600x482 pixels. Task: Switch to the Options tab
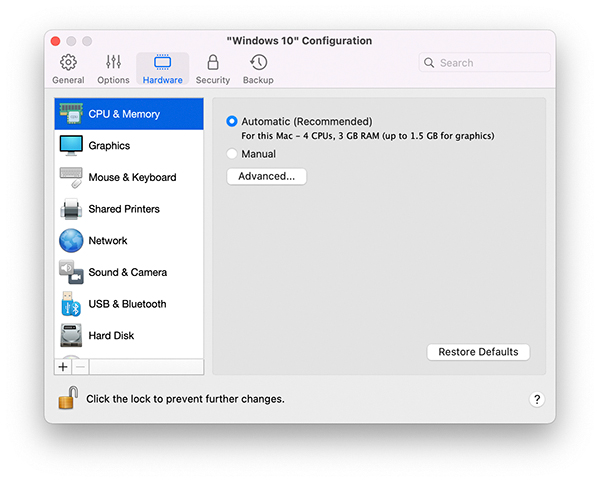click(x=113, y=69)
